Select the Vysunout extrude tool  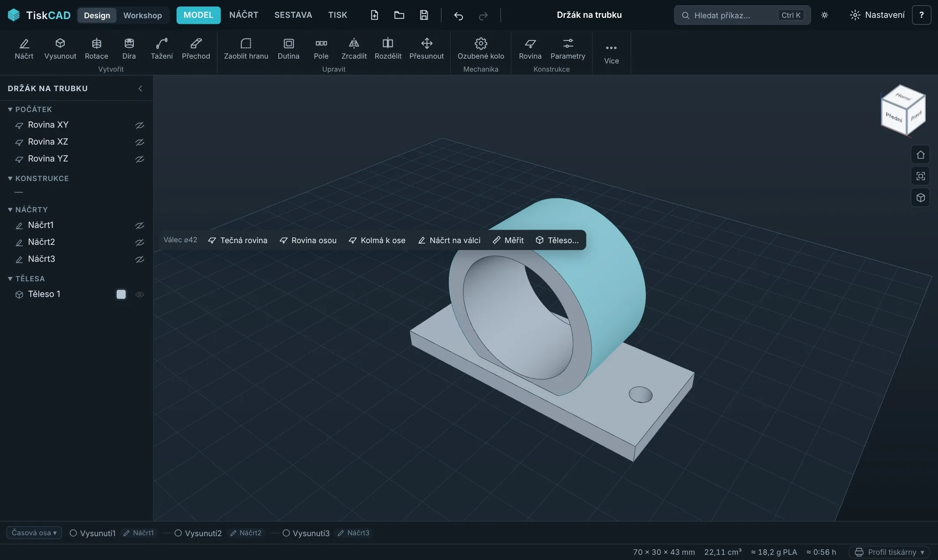[60, 49]
